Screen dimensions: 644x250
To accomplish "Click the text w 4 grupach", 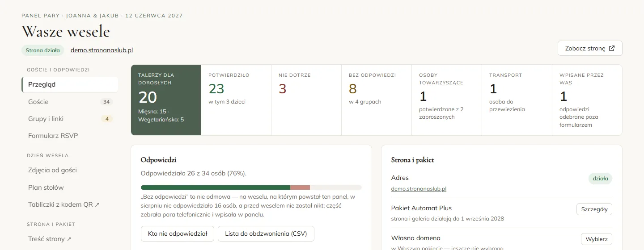I will (x=365, y=102).
